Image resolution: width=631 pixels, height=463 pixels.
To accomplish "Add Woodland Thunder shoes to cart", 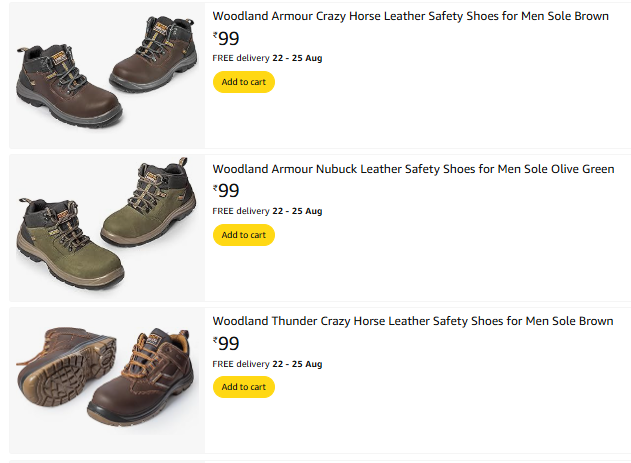I will click(243, 387).
